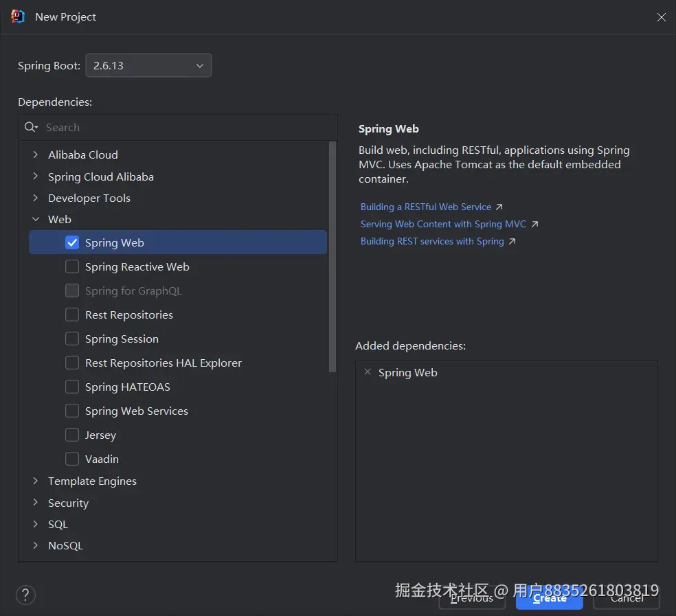The width and height of the screenshot is (676, 616).
Task: Click the Previous button
Action: 472,598
